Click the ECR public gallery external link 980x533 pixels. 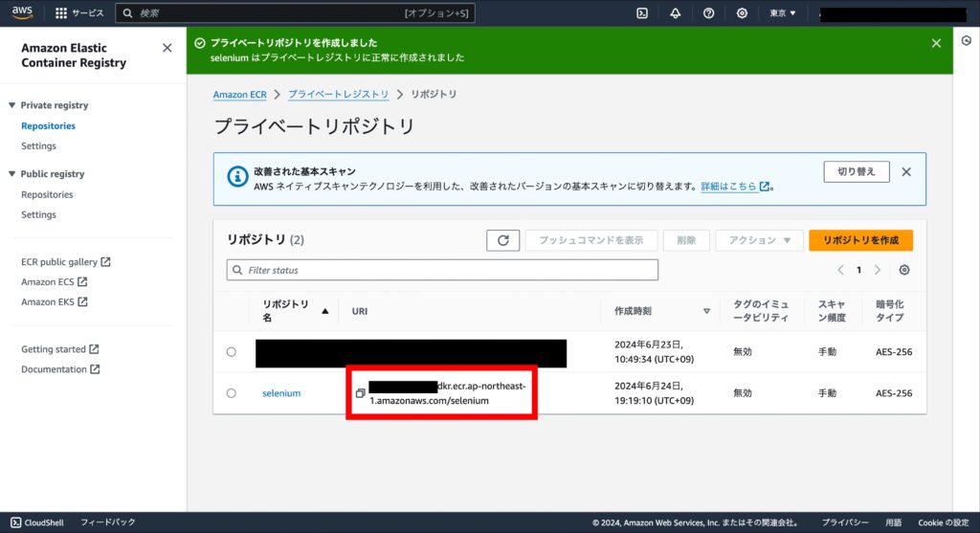click(x=66, y=262)
